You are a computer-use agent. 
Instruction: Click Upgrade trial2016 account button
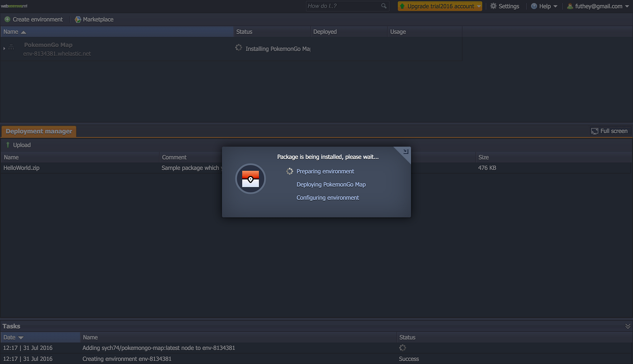pyautogui.click(x=440, y=6)
